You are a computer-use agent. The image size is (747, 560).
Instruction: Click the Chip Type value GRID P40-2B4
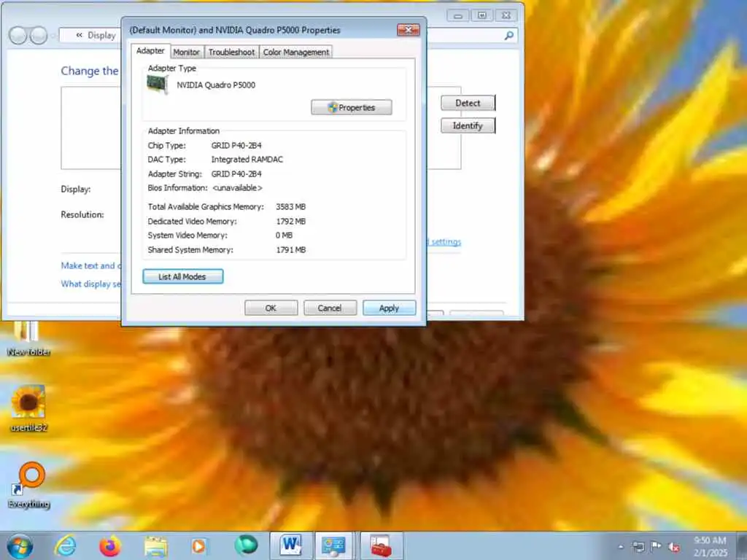(x=236, y=145)
